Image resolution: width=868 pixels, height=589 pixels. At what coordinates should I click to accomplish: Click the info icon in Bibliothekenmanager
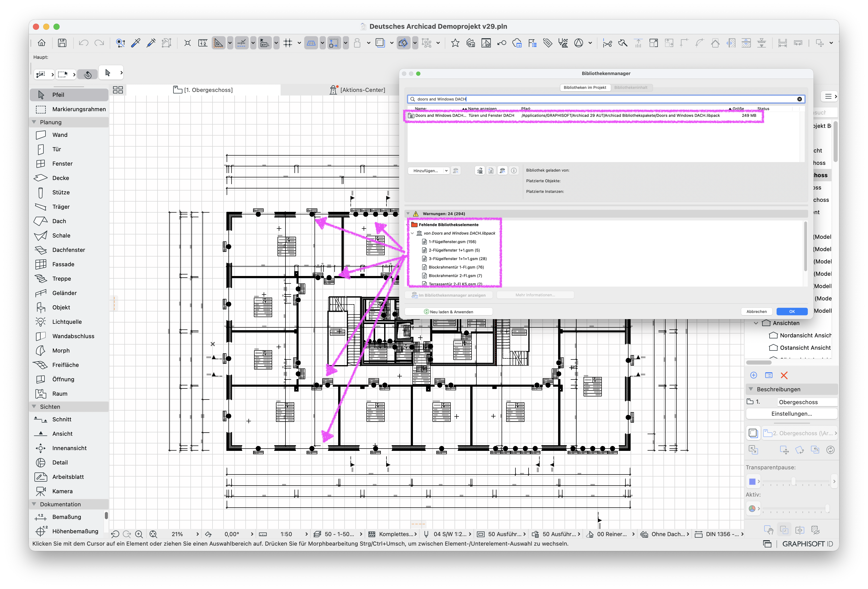click(x=514, y=170)
